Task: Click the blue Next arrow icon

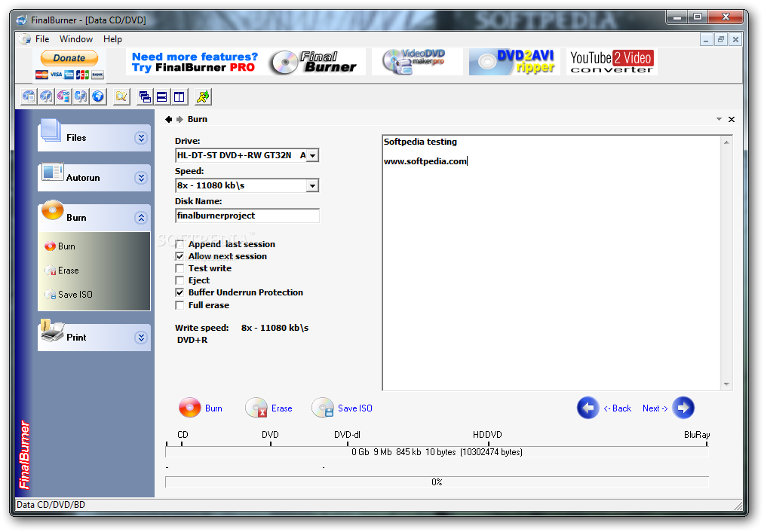Action: click(x=683, y=408)
